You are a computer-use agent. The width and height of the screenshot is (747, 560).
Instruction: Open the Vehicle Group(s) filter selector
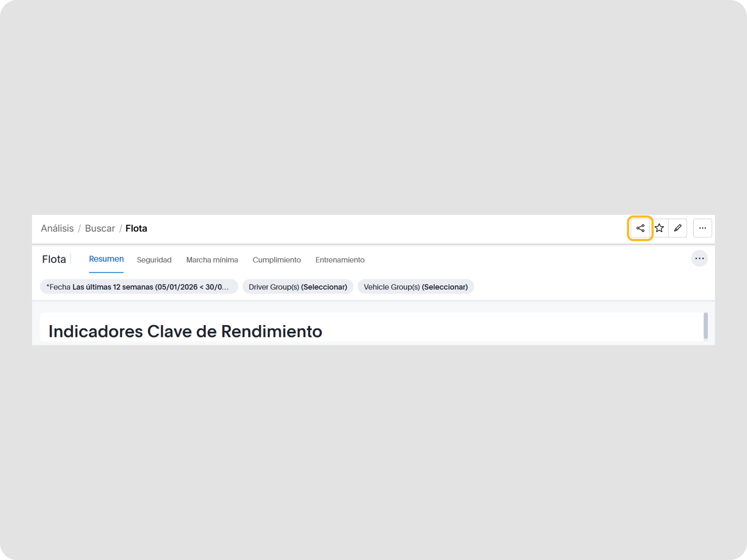click(415, 287)
